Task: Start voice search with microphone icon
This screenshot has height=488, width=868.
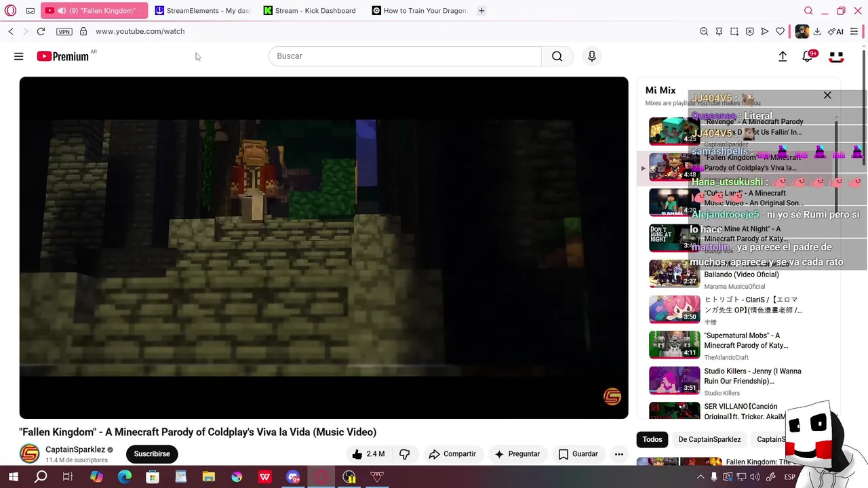Action: pyautogui.click(x=592, y=56)
